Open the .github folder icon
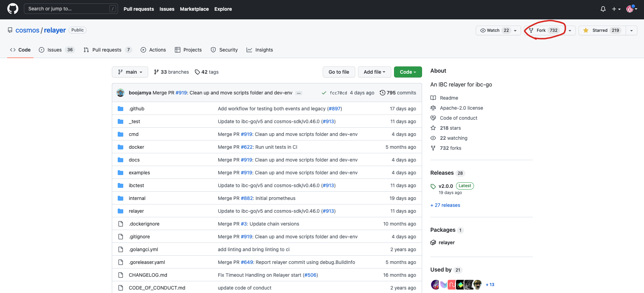This screenshot has width=644, height=293. (120, 109)
